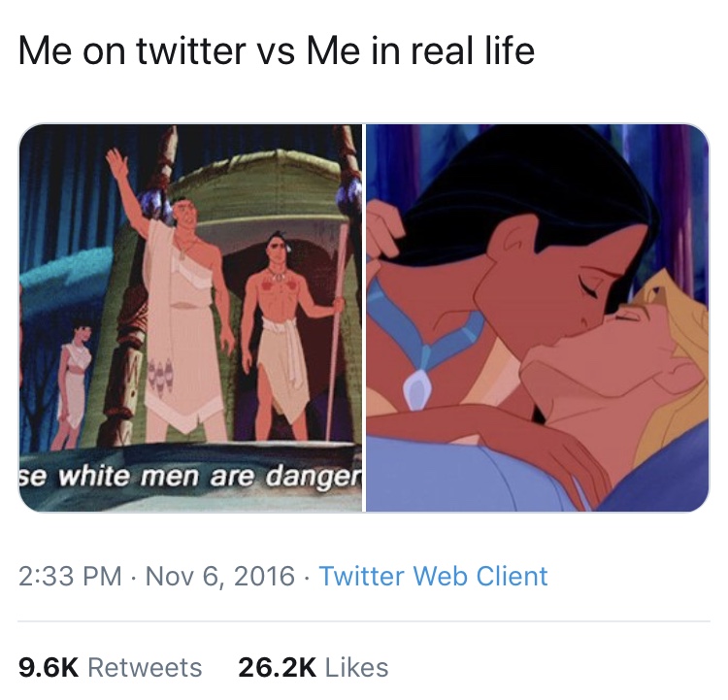This screenshot has height=700, width=728.
Task: Open the left image with white-men caption
Action: 190,318
